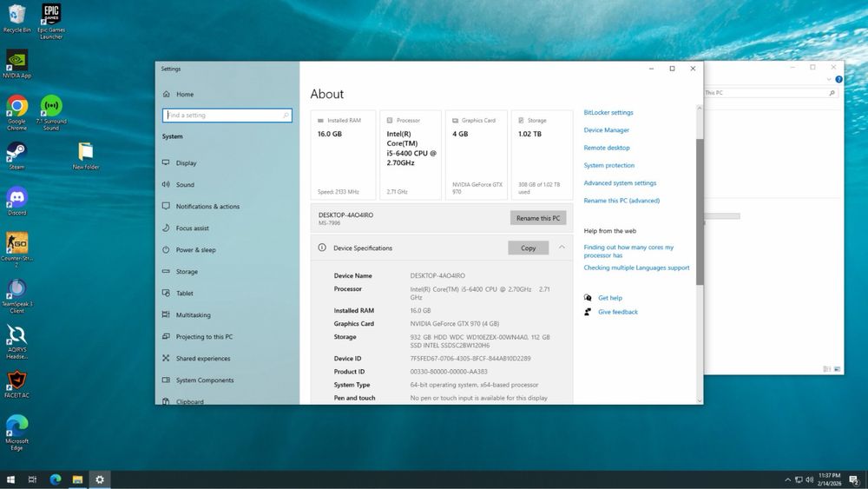Open BitLocker settings link
The width and height of the screenshot is (868, 489).
608,112
